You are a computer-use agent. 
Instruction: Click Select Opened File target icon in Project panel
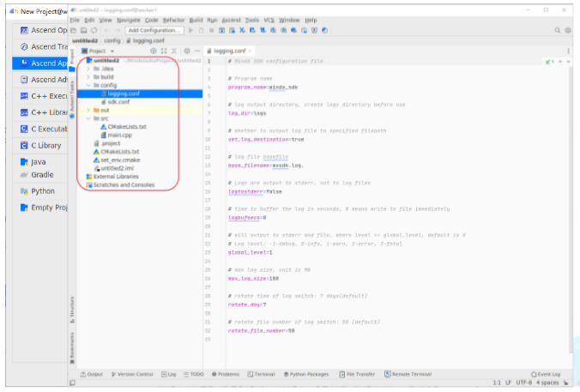pos(153,51)
